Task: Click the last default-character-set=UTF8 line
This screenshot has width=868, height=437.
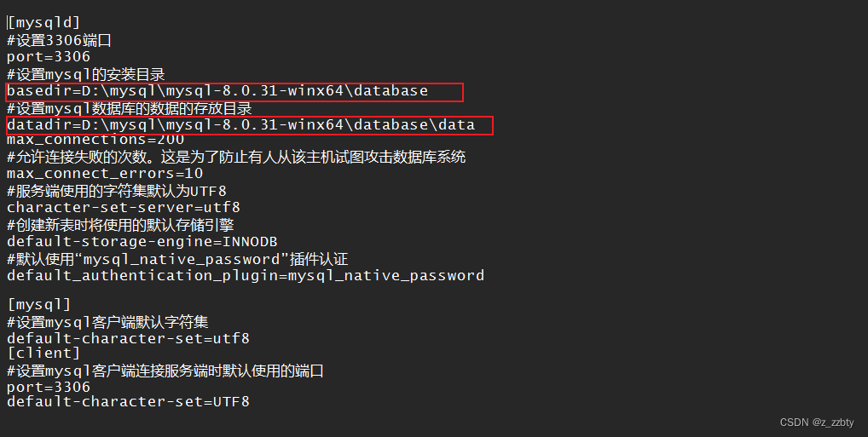Action: 128,401
